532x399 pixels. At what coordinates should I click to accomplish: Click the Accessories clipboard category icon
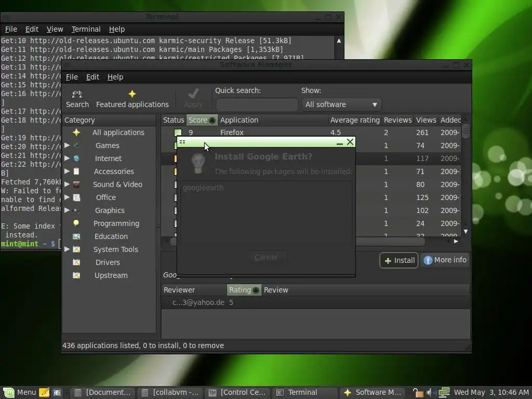[x=76, y=171]
